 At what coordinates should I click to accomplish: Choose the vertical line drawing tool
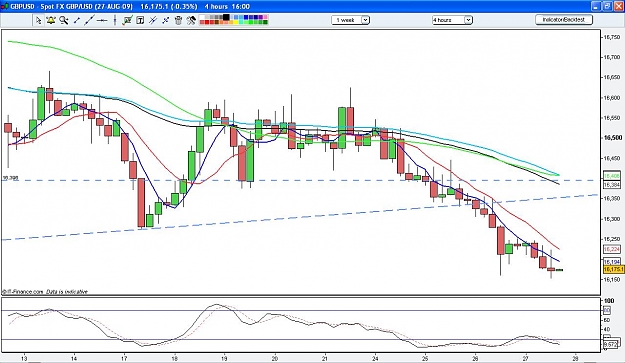115,20
